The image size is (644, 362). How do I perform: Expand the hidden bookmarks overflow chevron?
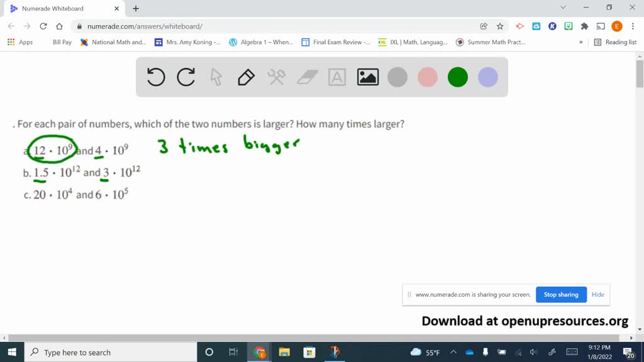tap(580, 42)
